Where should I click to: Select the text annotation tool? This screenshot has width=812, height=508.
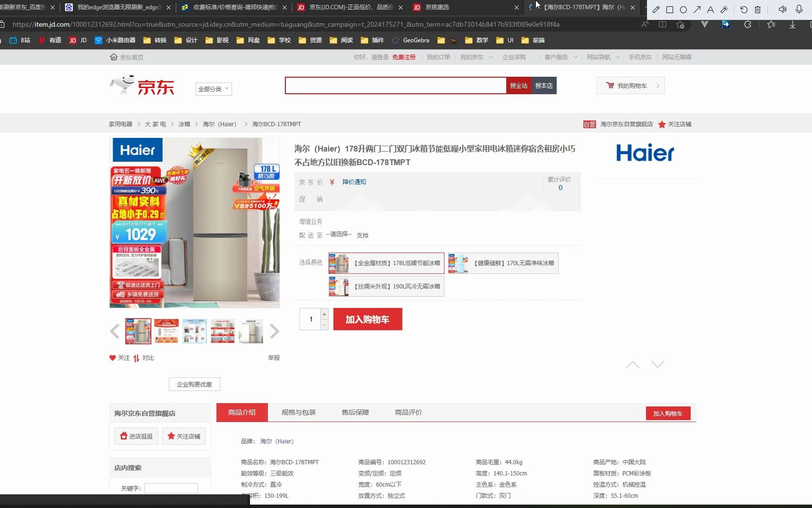(710, 9)
